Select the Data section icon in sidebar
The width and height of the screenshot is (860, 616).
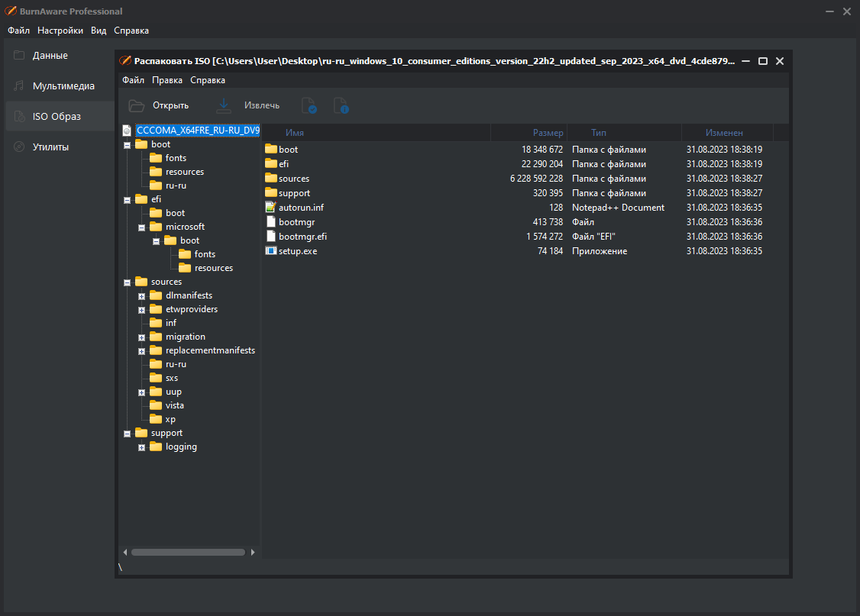point(19,56)
